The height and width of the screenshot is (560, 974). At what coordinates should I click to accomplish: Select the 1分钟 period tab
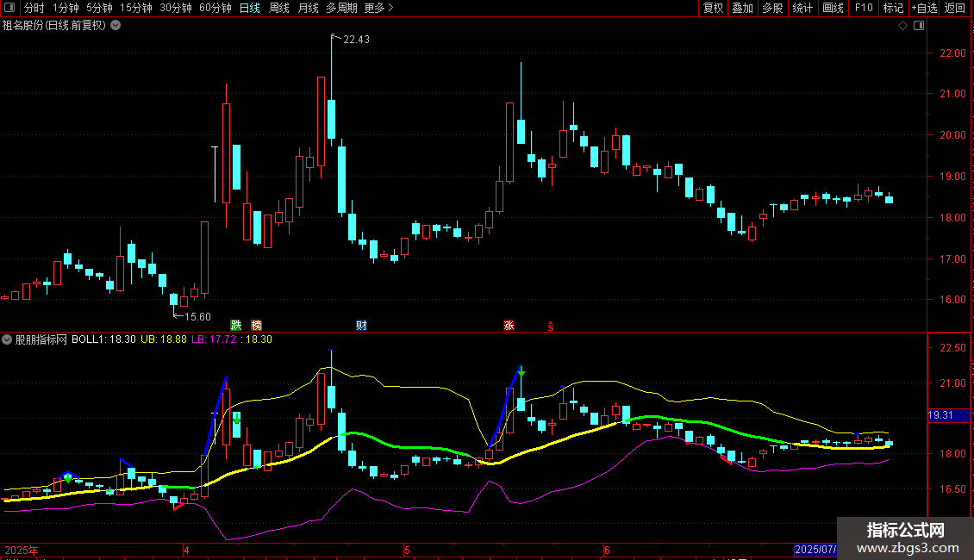[x=66, y=8]
